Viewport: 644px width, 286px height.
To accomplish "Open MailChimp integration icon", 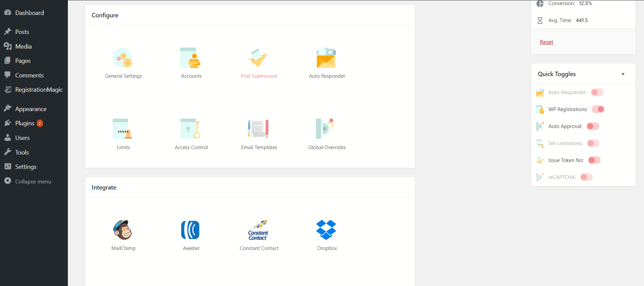I will tap(123, 230).
